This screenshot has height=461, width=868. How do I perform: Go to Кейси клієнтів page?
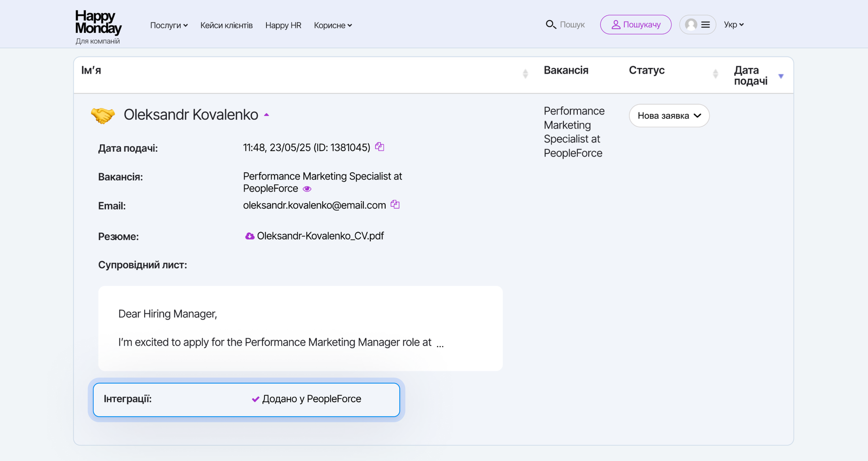226,25
